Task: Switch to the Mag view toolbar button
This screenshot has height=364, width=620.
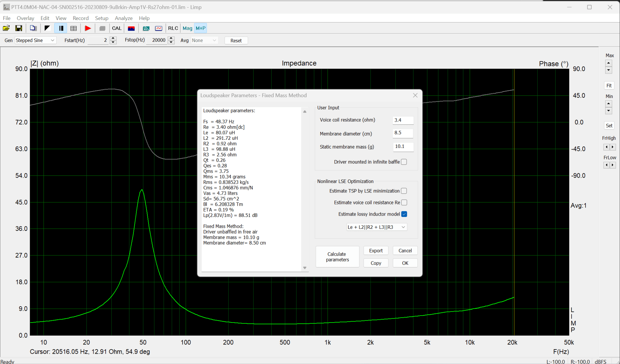Action: (x=187, y=28)
